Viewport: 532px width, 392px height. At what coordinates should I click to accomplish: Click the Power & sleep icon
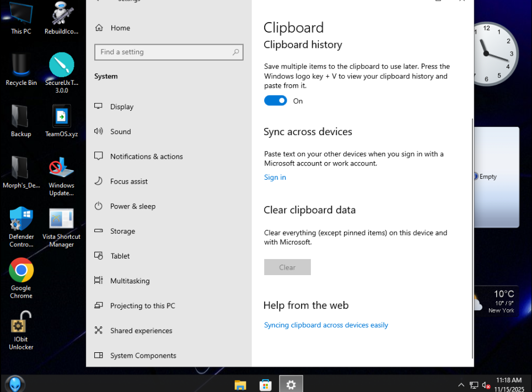(99, 206)
